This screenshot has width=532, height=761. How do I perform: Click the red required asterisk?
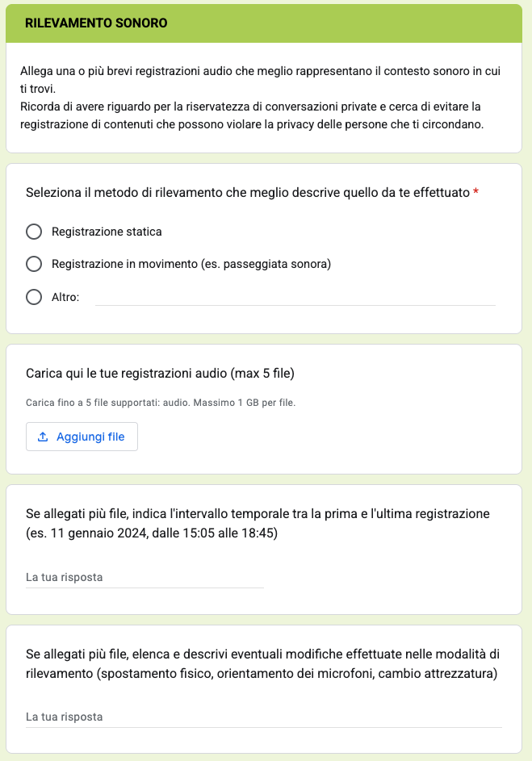[475, 192]
